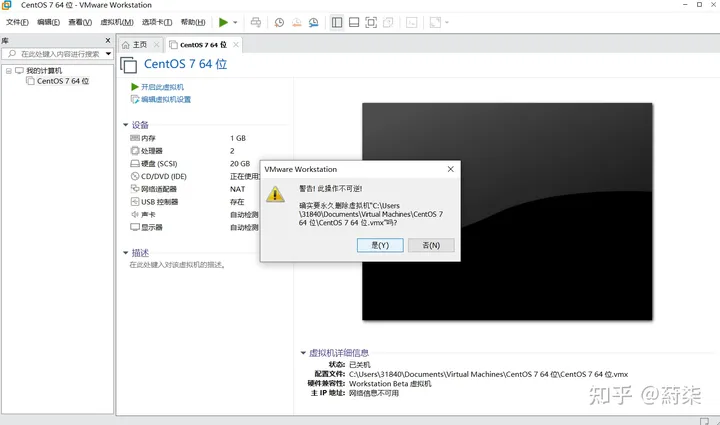Close the VMware Workstation warning dialog
Screen dimensions: 720x425
coord(450,169)
